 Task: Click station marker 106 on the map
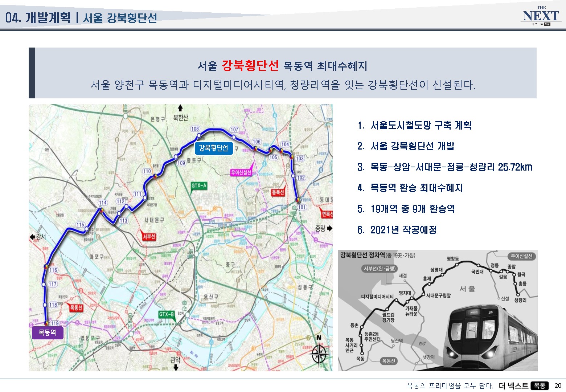[x=257, y=142]
